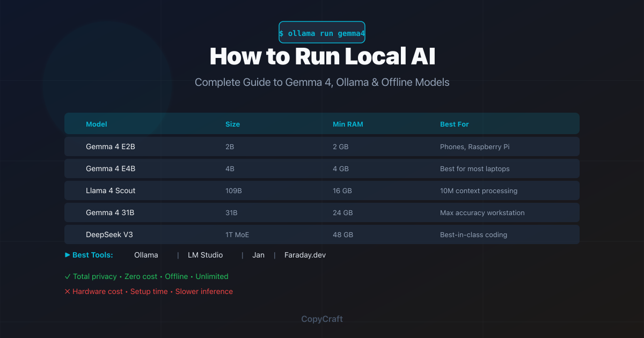Click the '48 GB' RAM cell

pos(343,234)
